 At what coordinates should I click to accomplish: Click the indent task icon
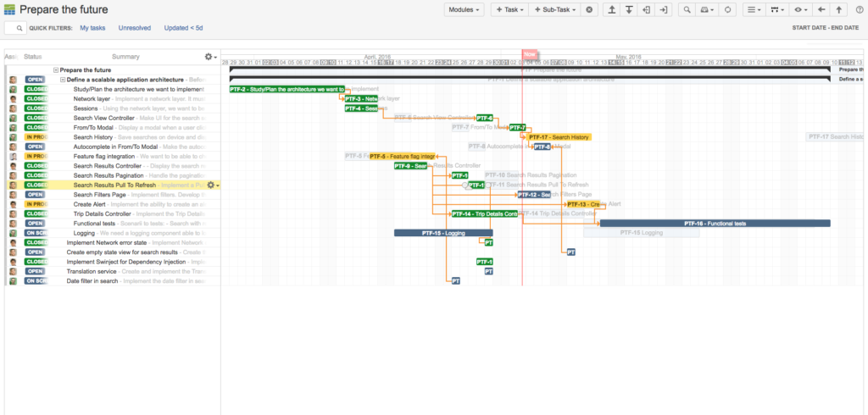click(x=665, y=9)
